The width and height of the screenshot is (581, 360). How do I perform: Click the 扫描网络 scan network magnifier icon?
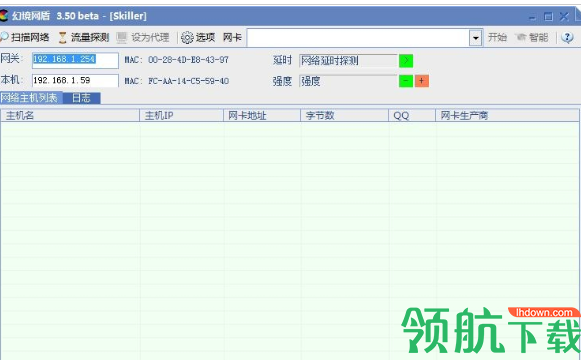pos(4,37)
